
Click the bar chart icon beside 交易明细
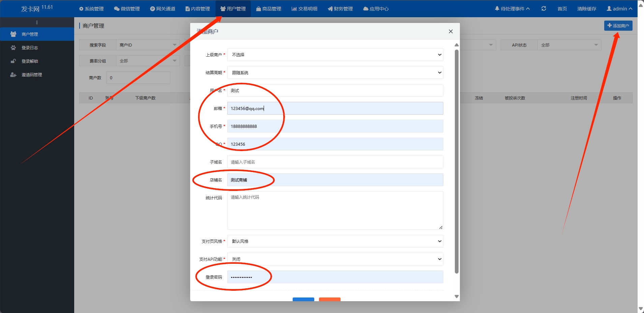(x=294, y=9)
